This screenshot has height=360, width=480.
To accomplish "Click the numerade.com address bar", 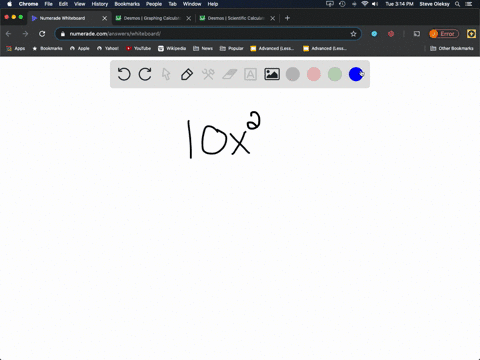I will 208,34.
